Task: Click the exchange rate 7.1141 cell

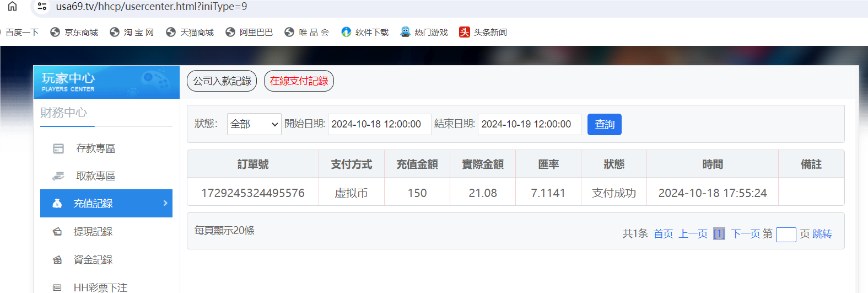Action: tap(548, 193)
